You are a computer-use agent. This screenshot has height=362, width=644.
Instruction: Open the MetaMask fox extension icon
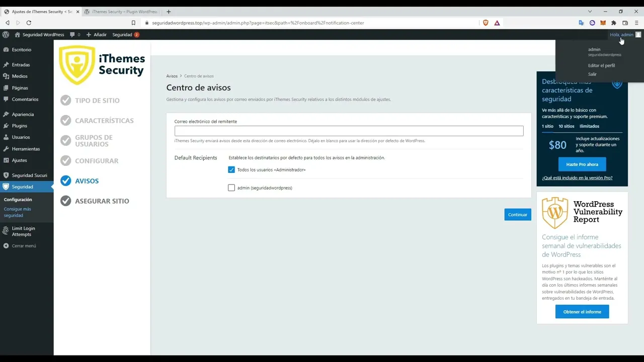[x=603, y=23]
